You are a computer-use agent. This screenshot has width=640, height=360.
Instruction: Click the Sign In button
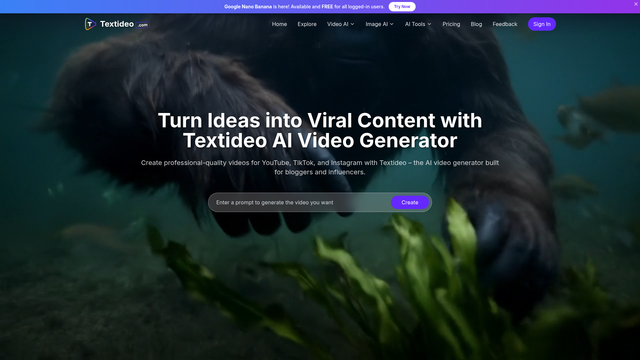click(542, 24)
